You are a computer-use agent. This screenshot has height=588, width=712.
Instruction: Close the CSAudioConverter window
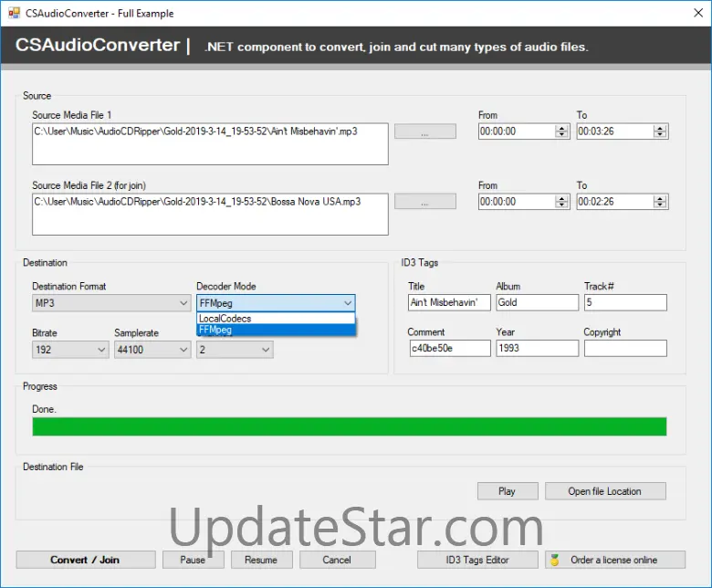click(x=698, y=13)
